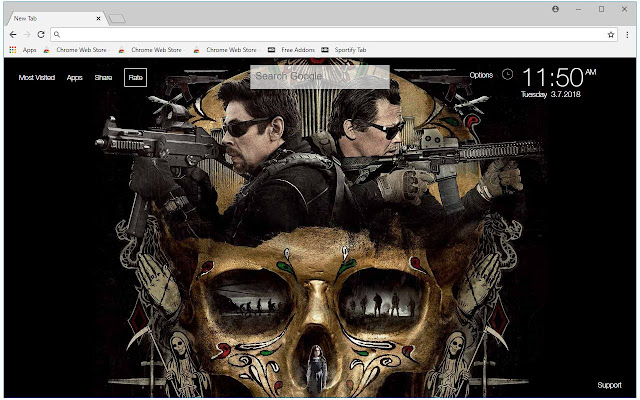Reload the page with the refresh icon
This screenshot has width=640, height=400.
(x=41, y=35)
